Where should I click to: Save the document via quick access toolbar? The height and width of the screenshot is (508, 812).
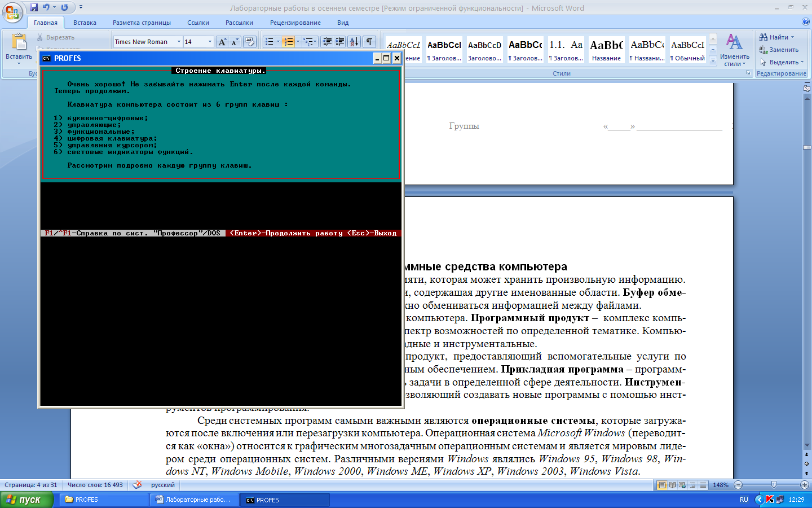[x=34, y=7]
